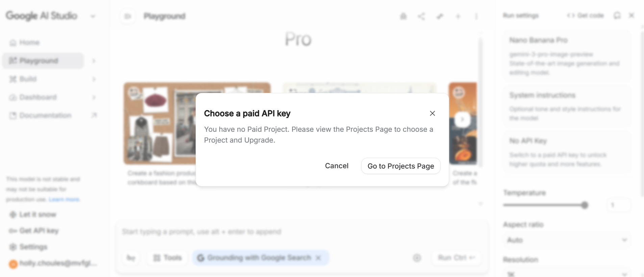
Task: Cancel the paid API key dialog
Action: 337,166
